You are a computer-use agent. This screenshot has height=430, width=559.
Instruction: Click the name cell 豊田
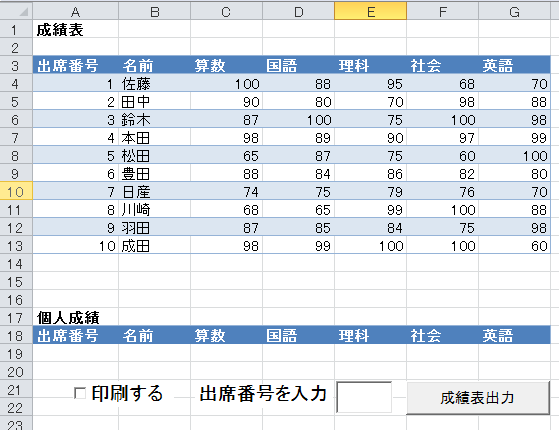click(x=154, y=173)
